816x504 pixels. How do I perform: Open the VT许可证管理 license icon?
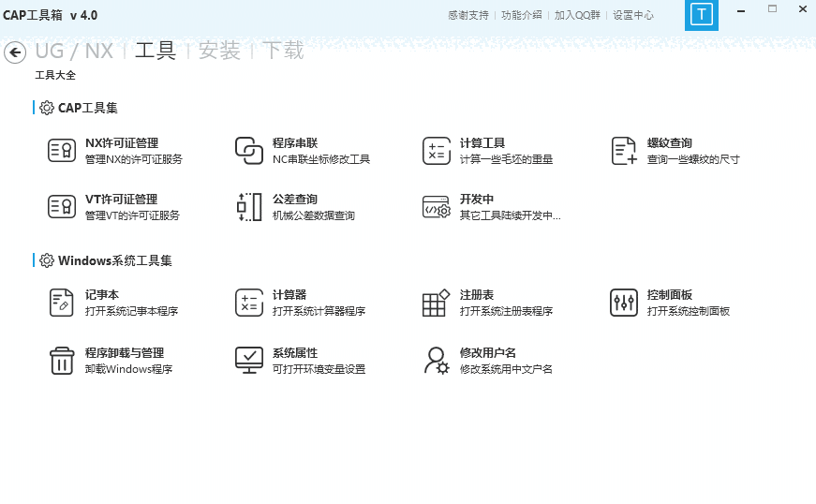[62, 207]
